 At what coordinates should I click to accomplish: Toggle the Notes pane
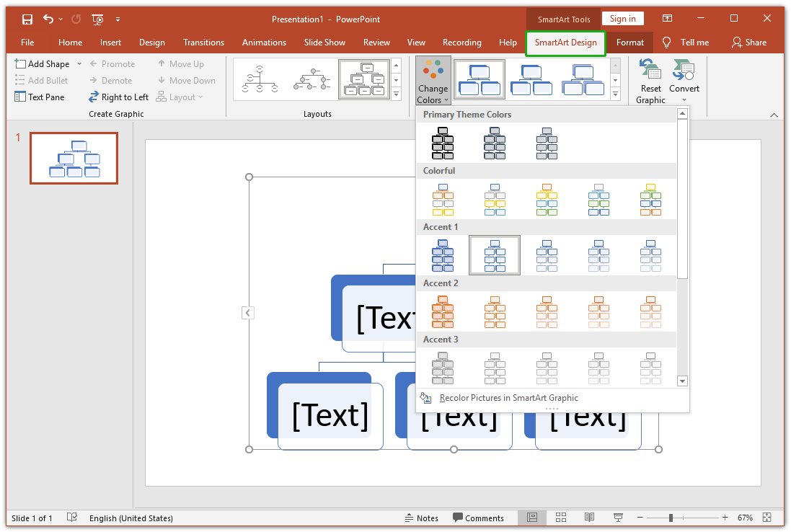point(422,518)
